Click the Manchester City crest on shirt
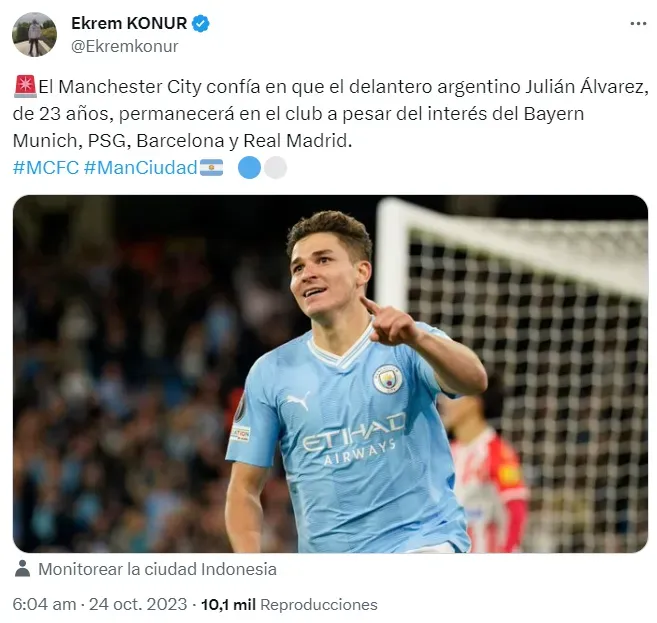This screenshot has width=657, height=623. (388, 379)
